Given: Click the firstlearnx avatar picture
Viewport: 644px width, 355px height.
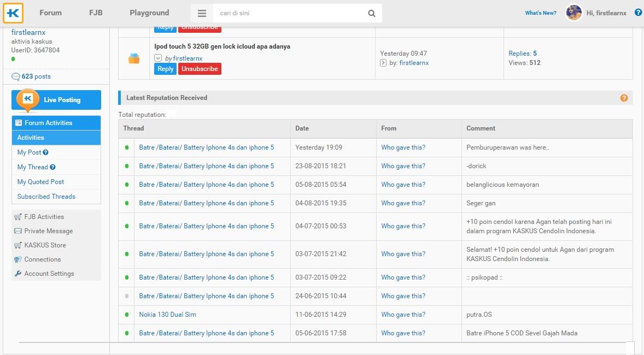Looking at the screenshot, I should (574, 13).
